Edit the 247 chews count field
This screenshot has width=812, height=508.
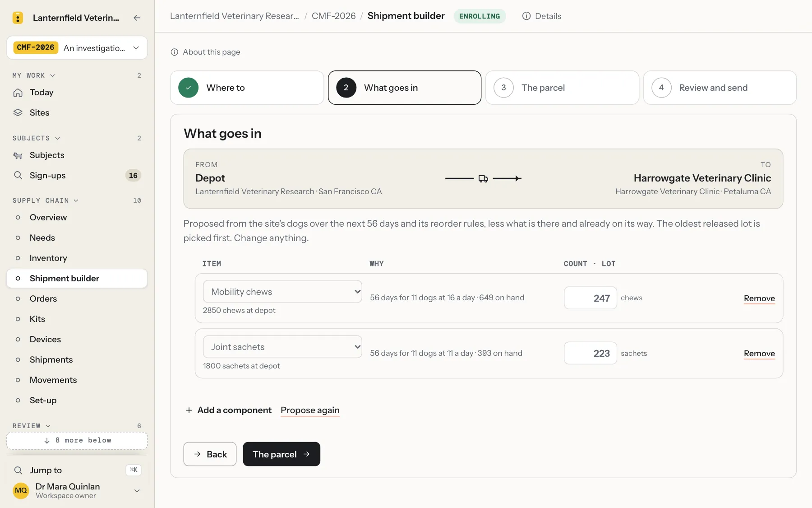[590, 298]
